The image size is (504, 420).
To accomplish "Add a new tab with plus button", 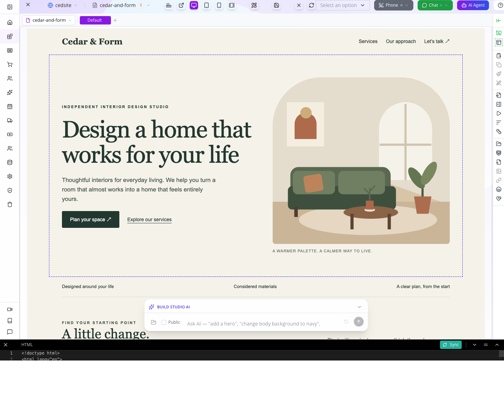I will coord(115,20).
